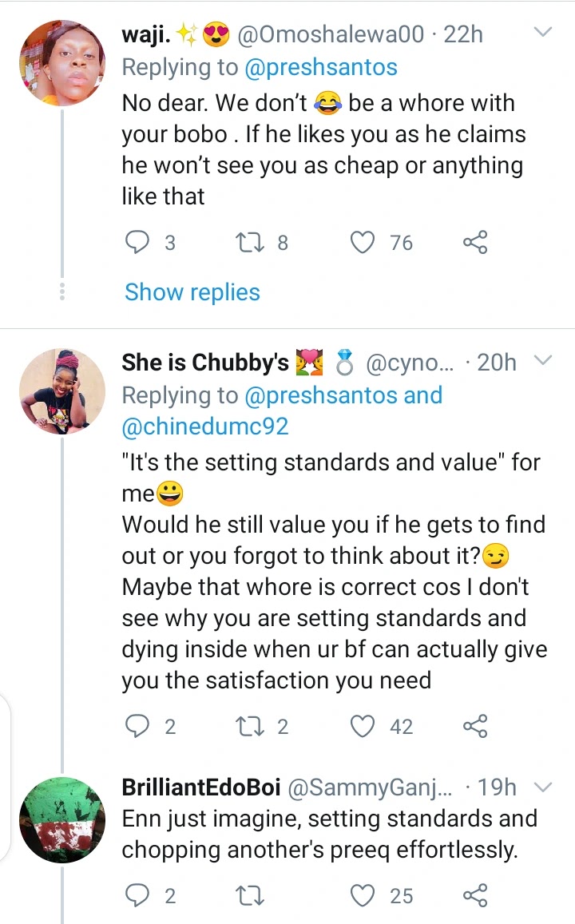Viewport: 575px width, 924px height.
Task: Share She is Chubby's tweet
Action: pyautogui.click(x=474, y=726)
